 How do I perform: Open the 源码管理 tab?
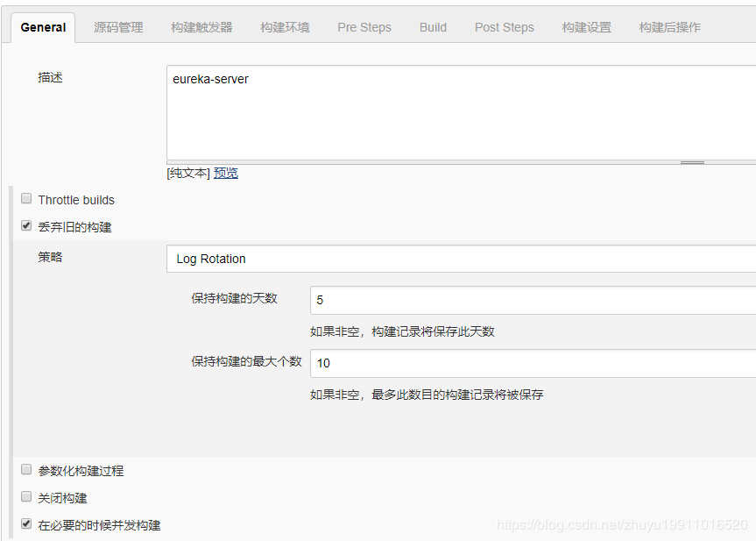tap(118, 27)
